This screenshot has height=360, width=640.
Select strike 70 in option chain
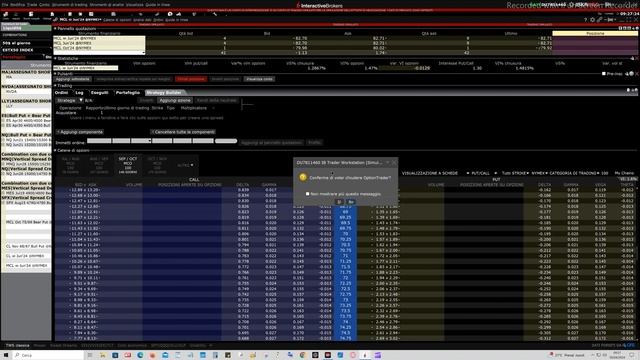pos(345,234)
